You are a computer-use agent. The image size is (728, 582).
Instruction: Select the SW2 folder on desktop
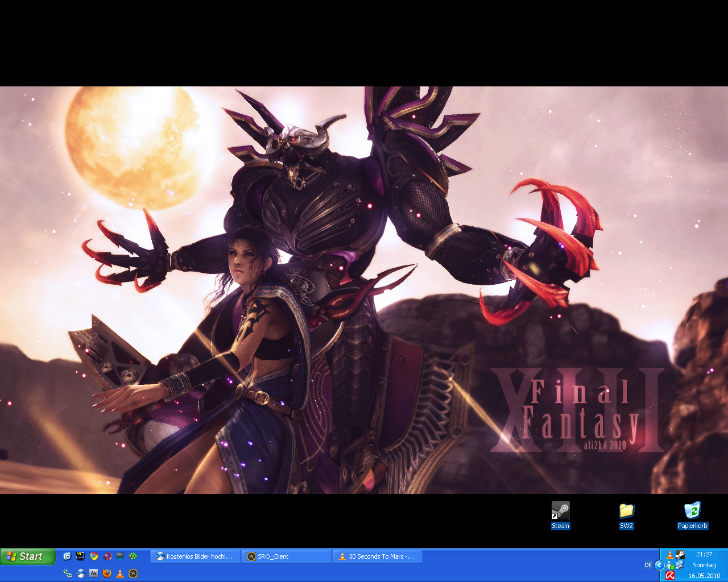[x=626, y=511]
